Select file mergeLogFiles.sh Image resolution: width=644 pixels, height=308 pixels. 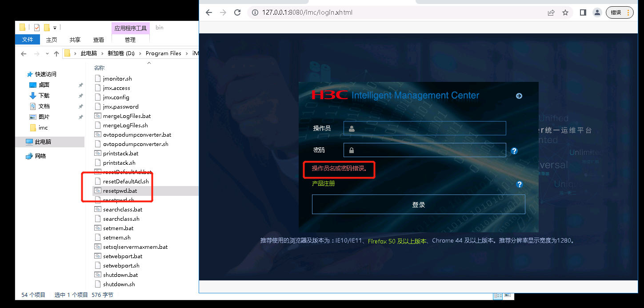125,126
